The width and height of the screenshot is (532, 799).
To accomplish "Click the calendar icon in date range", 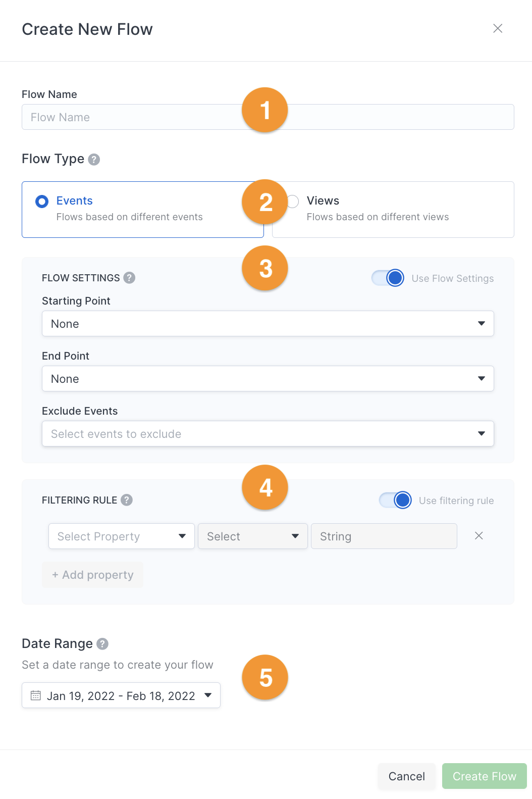I will [x=36, y=695].
